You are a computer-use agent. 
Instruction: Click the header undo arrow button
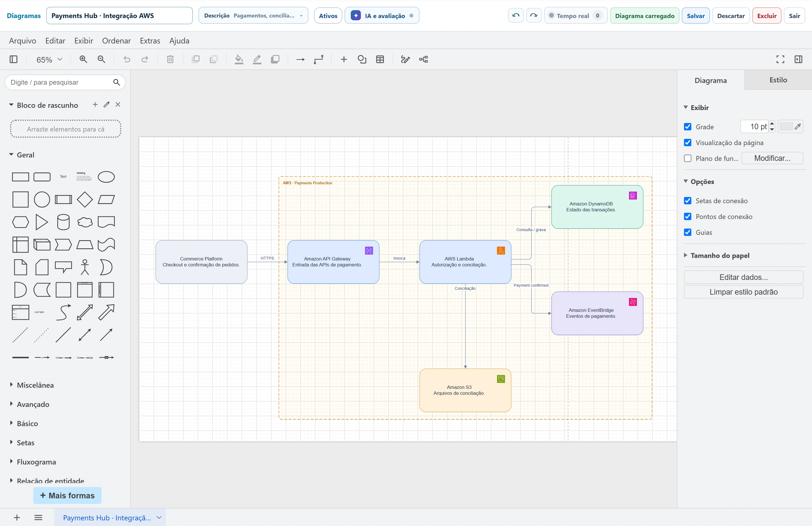[515, 16]
